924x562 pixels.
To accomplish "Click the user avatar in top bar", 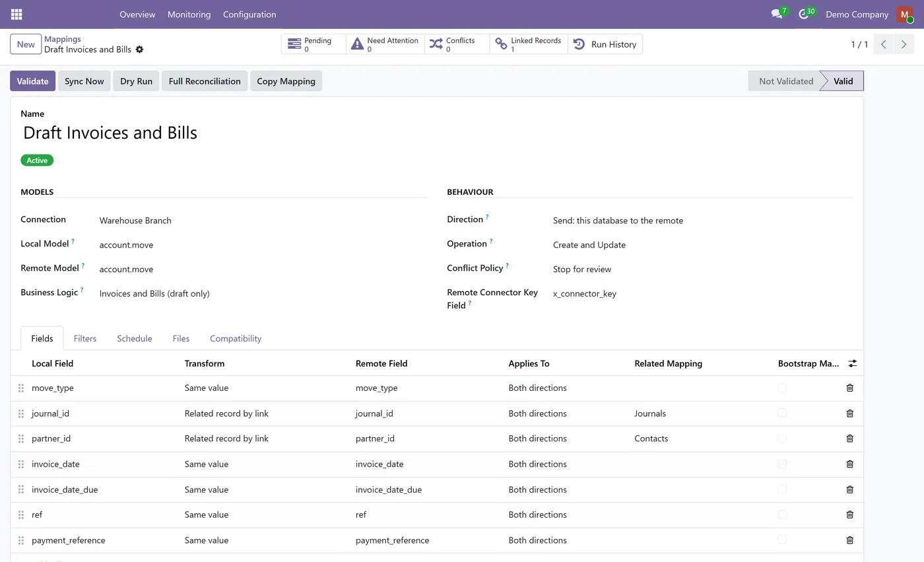I will click(904, 14).
